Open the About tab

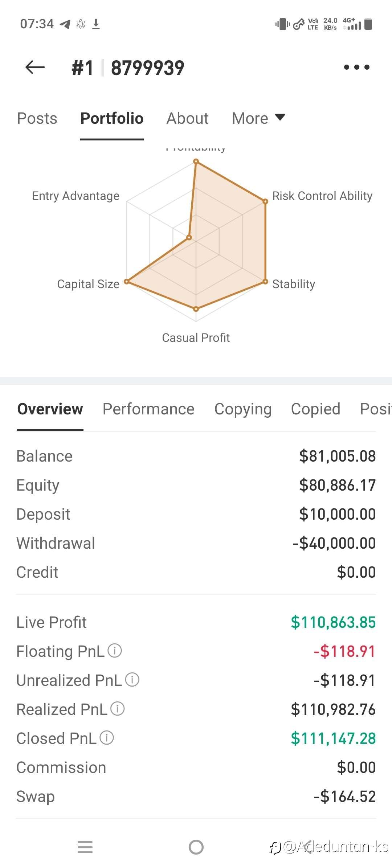tap(187, 118)
